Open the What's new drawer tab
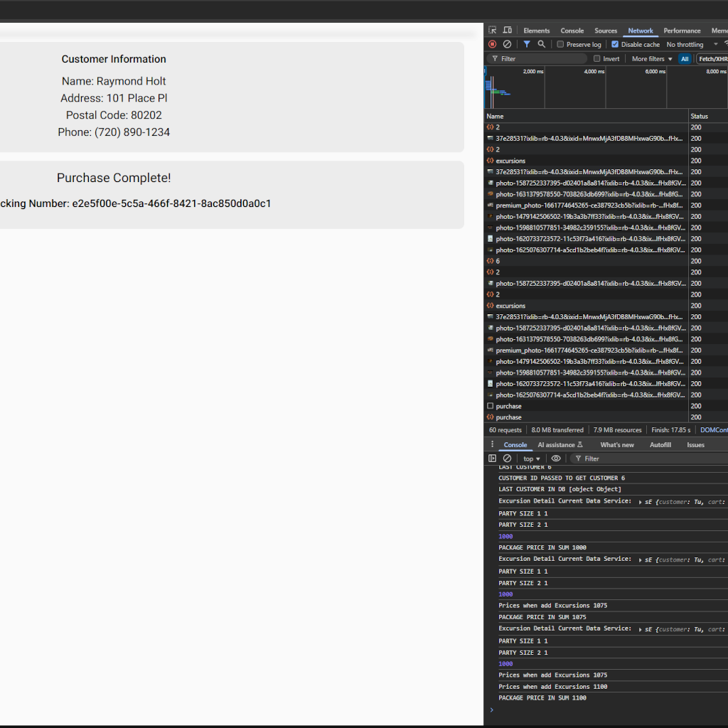The image size is (728, 728). coord(617,445)
